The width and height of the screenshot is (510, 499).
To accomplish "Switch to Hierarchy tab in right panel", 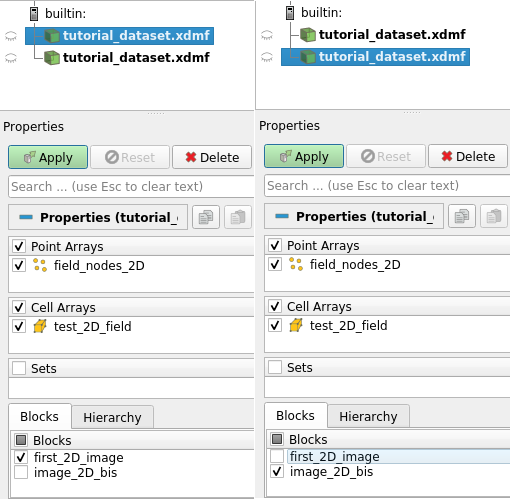I will (x=368, y=416).
